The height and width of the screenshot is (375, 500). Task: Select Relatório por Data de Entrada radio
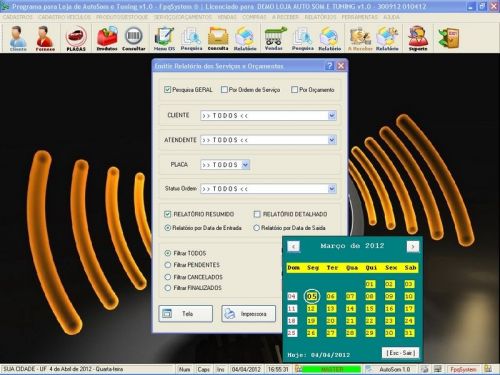click(x=168, y=228)
